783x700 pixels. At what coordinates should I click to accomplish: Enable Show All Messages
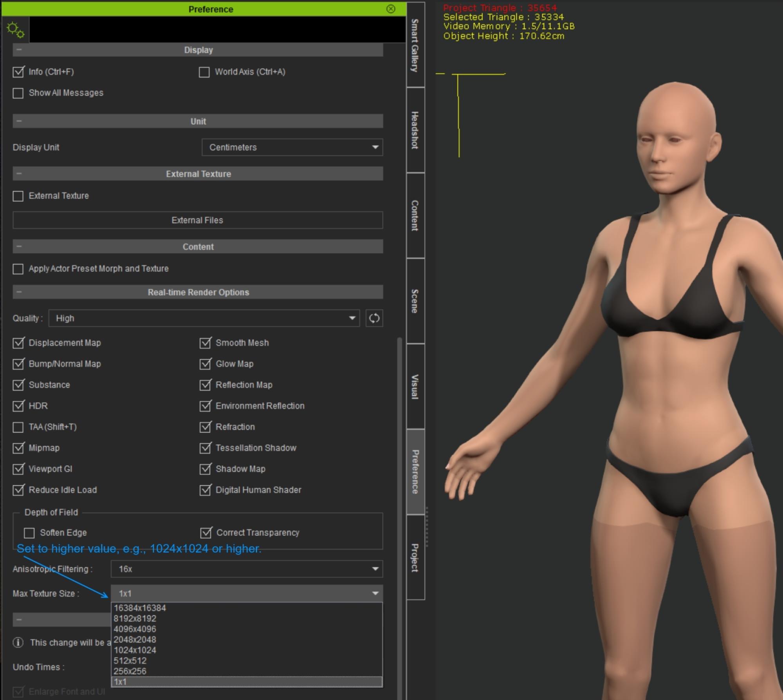(18, 93)
